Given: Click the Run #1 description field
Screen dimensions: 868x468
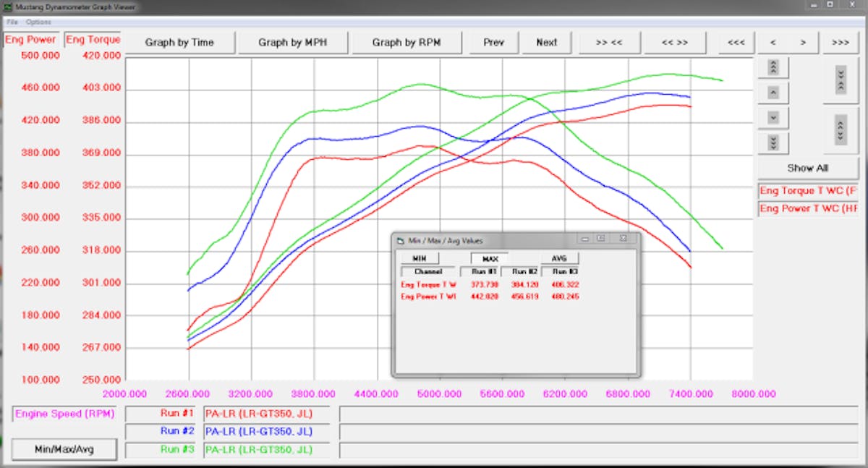Looking at the screenshot, I should coord(266,414).
